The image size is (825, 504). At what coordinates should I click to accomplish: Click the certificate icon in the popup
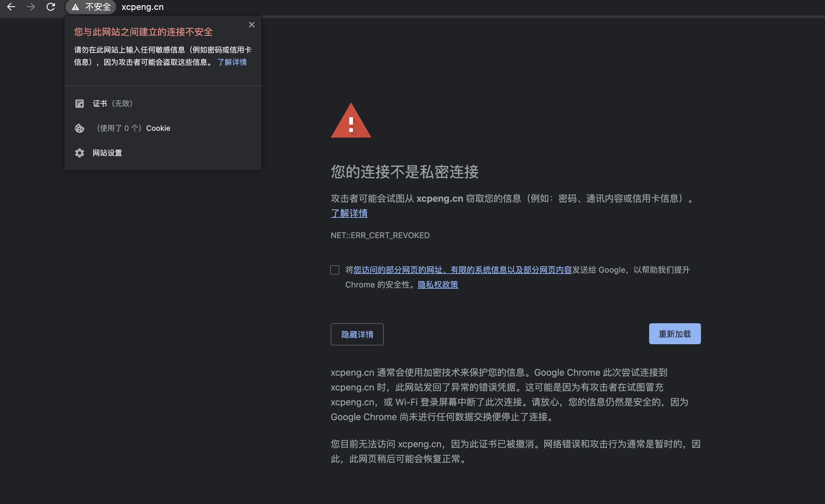click(79, 103)
